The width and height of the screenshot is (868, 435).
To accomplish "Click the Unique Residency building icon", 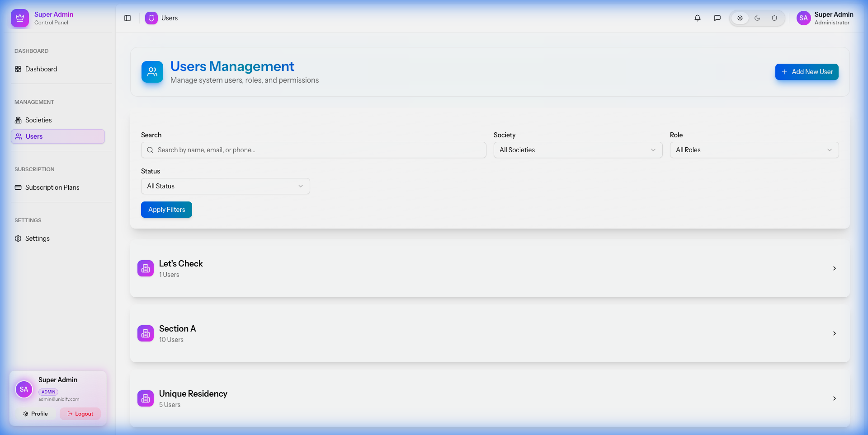I will [146, 398].
